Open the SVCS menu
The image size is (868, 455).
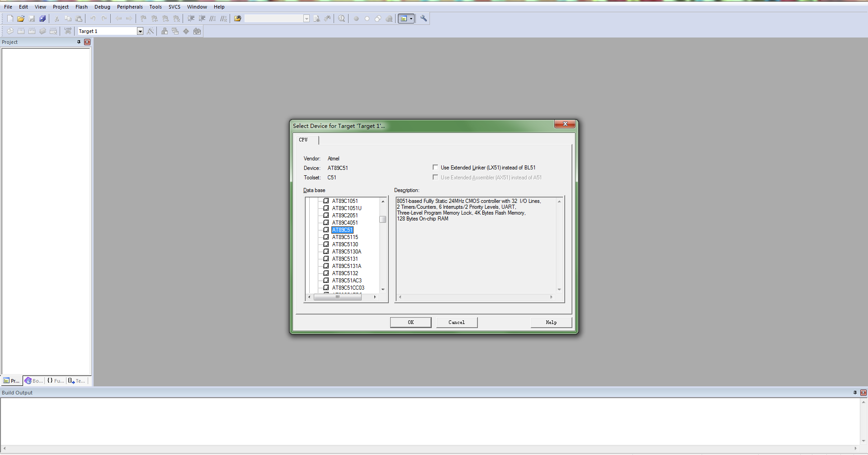(x=175, y=7)
